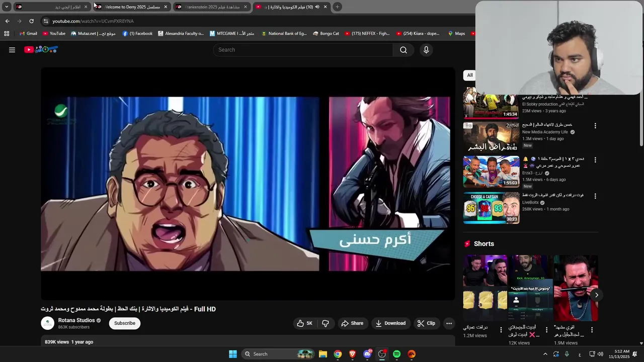Open EA app from taskbar
644x362 pixels.
pos(412,354)
